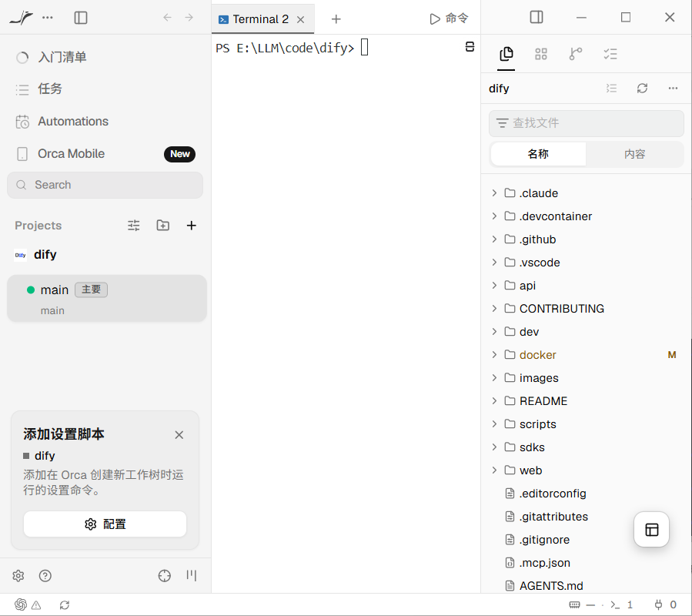Click the add folder icon in Projects
This screenshot has width=692, height=616.
click(x=163, y=225)
